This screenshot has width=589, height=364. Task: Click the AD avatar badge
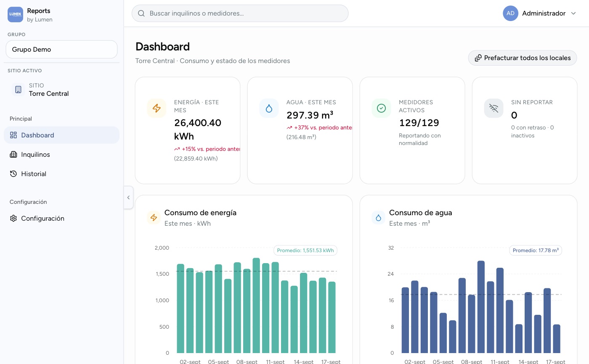(x=510, y=13)
